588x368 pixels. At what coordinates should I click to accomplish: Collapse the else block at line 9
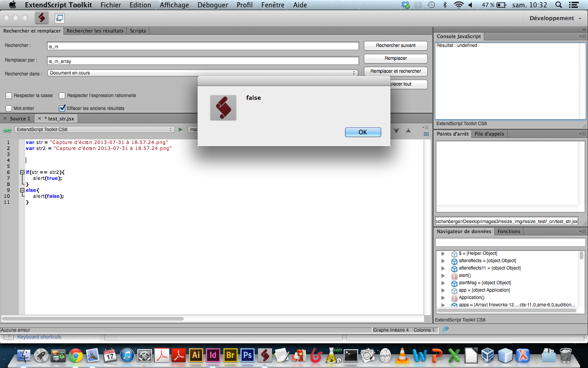pyautogui.click(x=22, y=190)
